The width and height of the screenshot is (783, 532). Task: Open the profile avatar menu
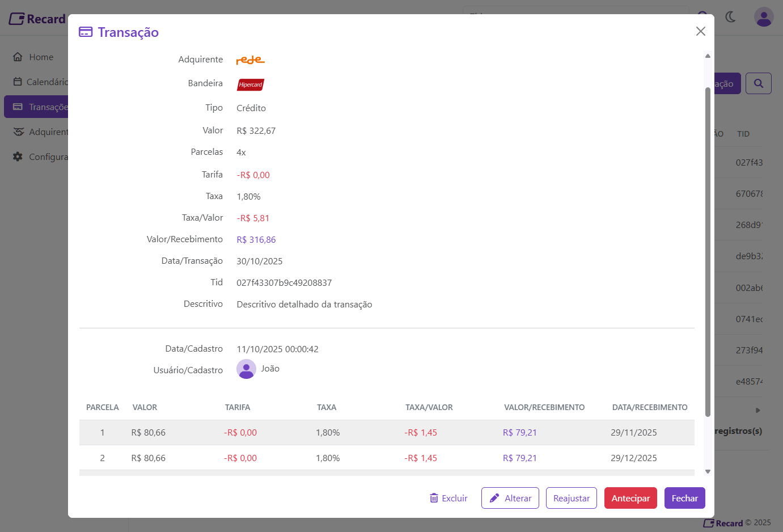click(x=763, y=17)
